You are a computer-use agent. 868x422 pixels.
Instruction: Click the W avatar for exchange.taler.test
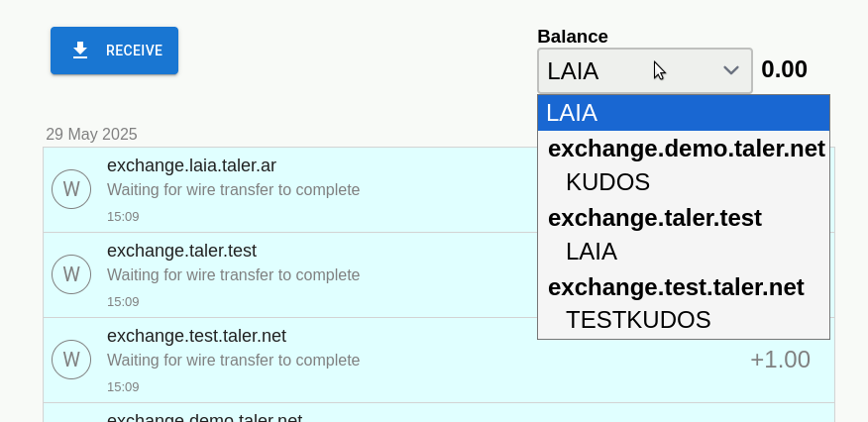[71, 274]
